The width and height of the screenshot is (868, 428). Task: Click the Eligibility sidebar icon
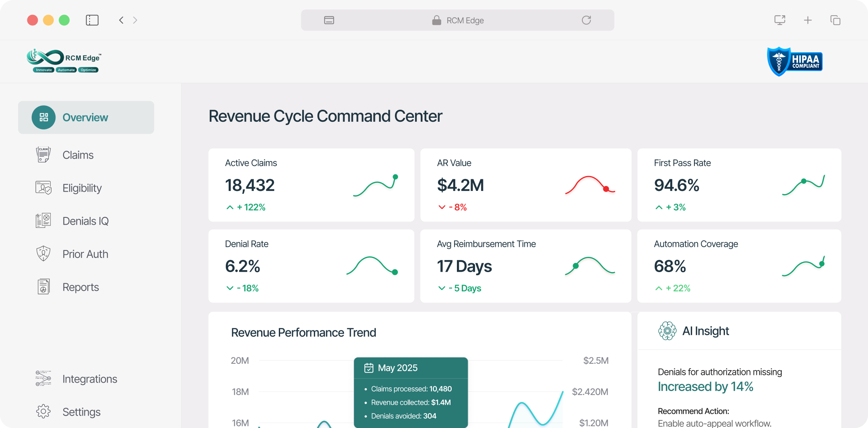tap(43, 188)
